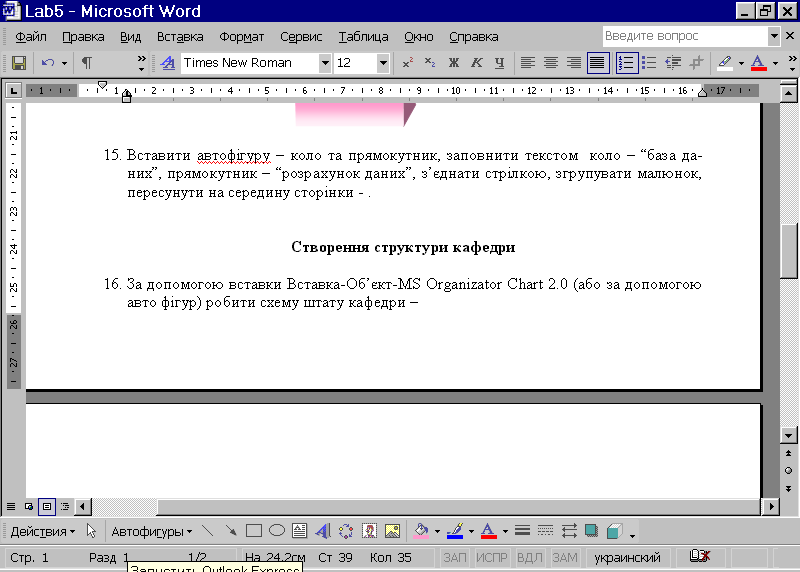Apply superscript formatting
Image resolution: width=800 pixels, height=572 pixels.
[x=407, y=63]
